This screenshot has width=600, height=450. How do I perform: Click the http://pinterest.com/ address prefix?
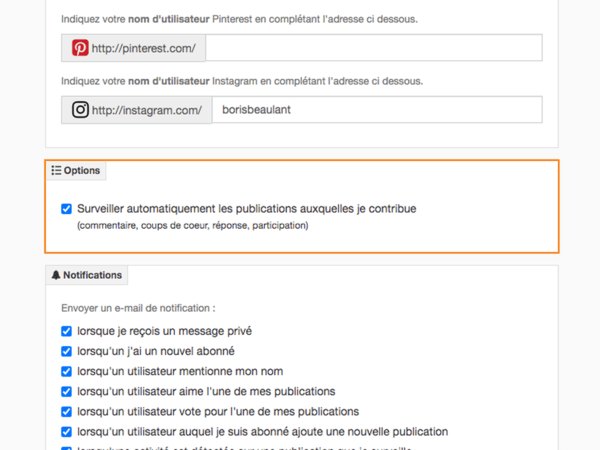coord(148,48)
